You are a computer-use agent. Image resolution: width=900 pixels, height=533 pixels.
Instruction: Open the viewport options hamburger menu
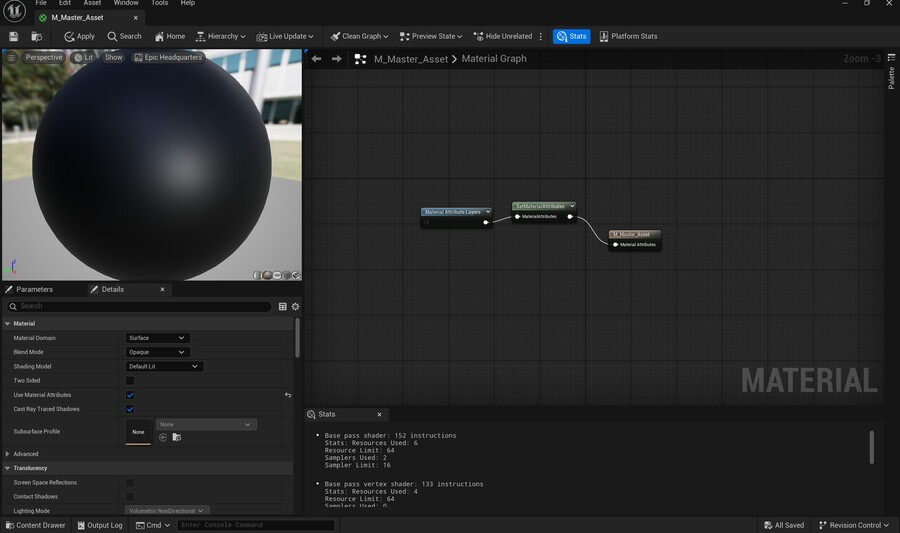coord(12,58)
